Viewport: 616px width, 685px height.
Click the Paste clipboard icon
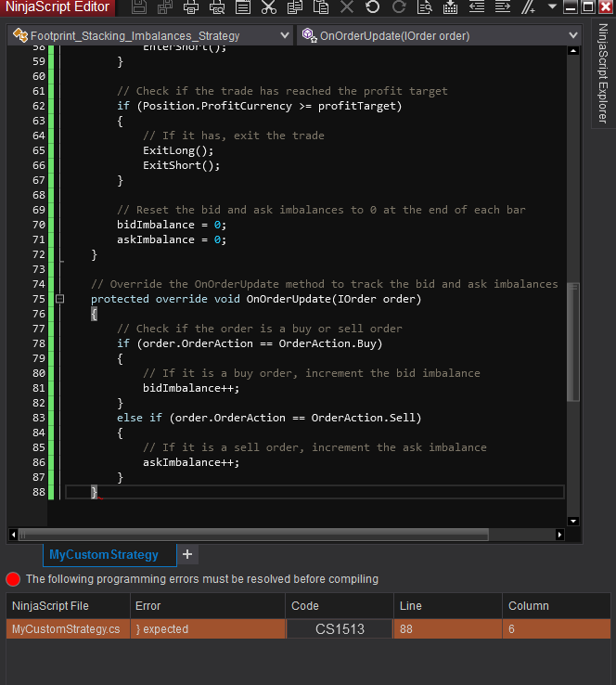(321, 7)
